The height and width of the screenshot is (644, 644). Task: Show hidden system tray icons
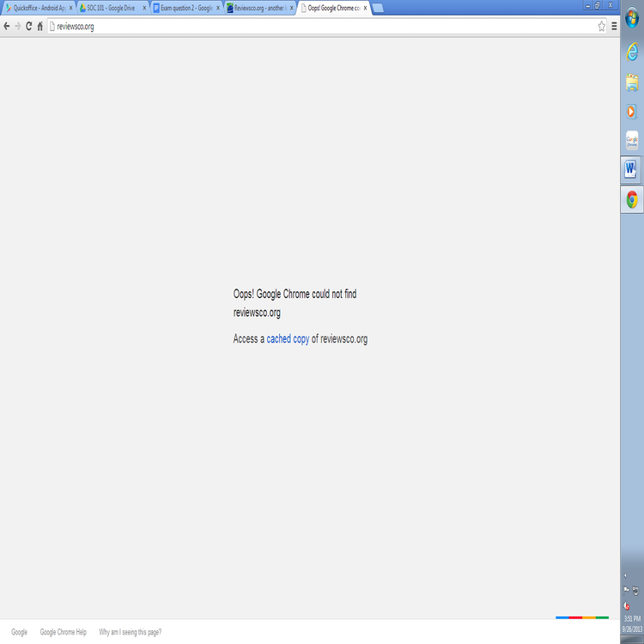point(625,576)
